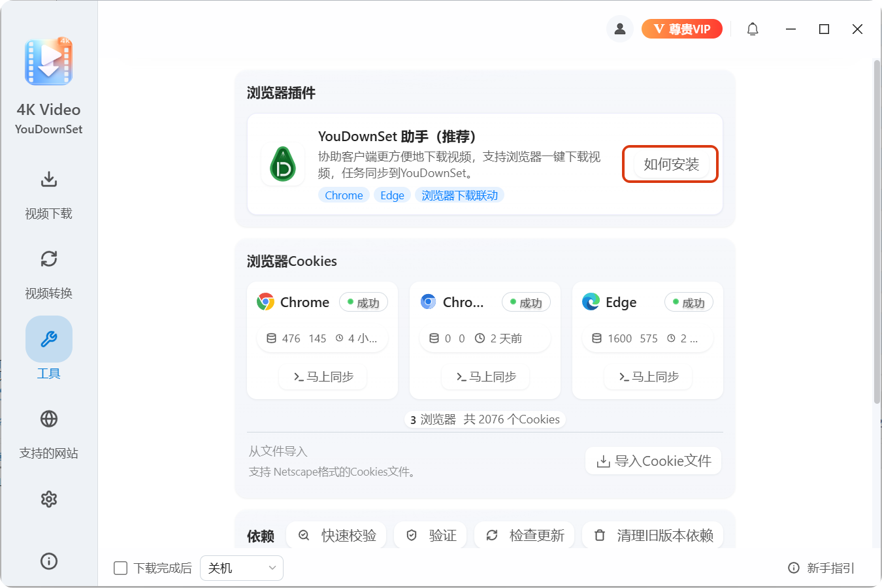Click the info icon at sidebar bottom

click(48, 561)
